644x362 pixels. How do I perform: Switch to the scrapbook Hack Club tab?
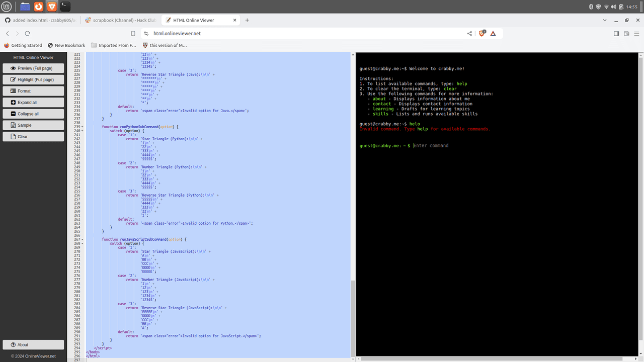(x=121, y=20)
